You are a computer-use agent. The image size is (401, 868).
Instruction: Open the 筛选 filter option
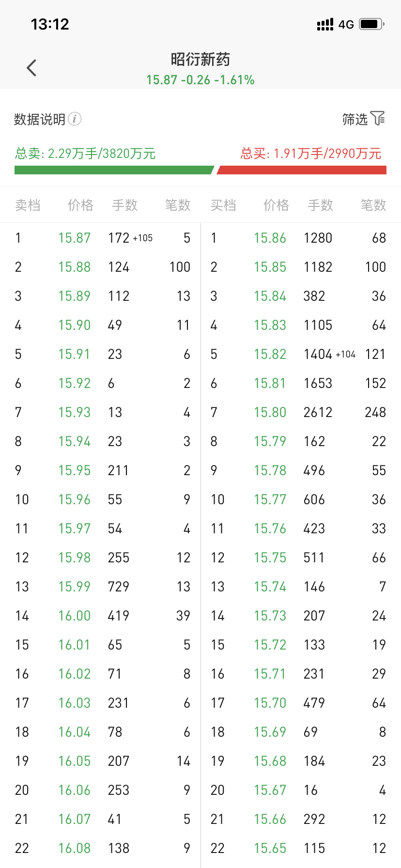(355, 119)
